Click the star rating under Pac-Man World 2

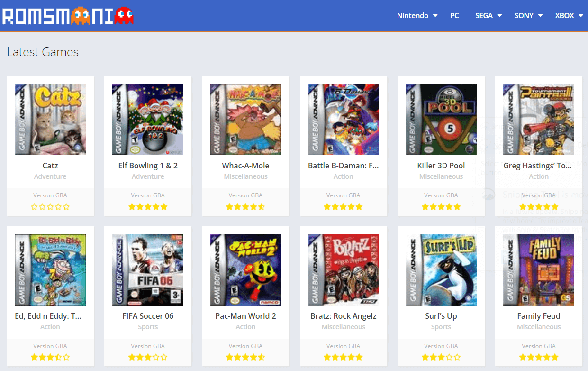[245, 357]
